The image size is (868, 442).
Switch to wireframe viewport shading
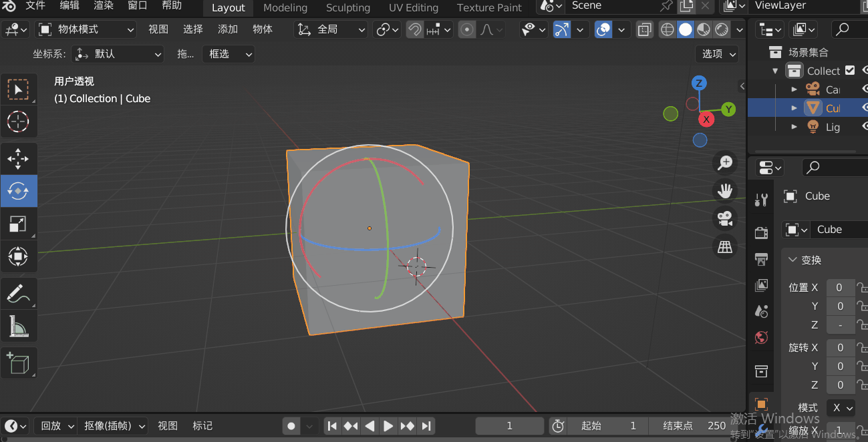point(667,29)
